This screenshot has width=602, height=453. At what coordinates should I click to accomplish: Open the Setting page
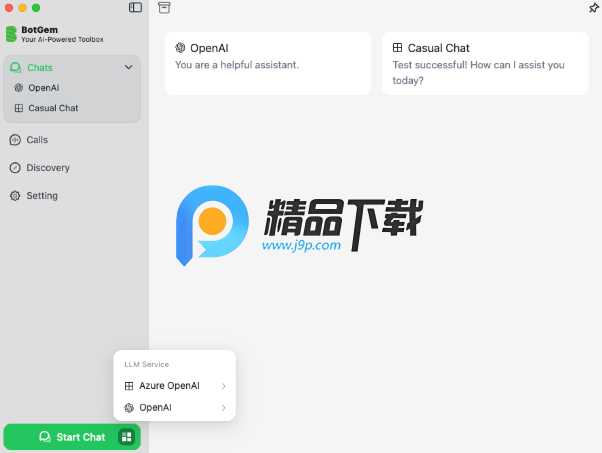click(71, 196)
